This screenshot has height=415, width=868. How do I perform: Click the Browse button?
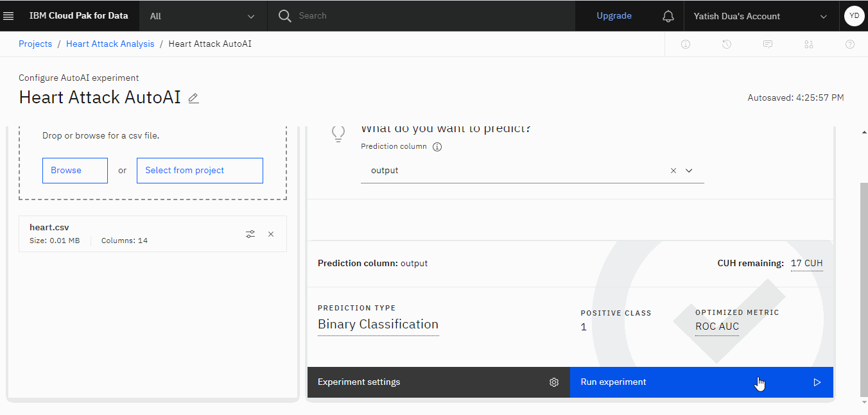[75, 171]
